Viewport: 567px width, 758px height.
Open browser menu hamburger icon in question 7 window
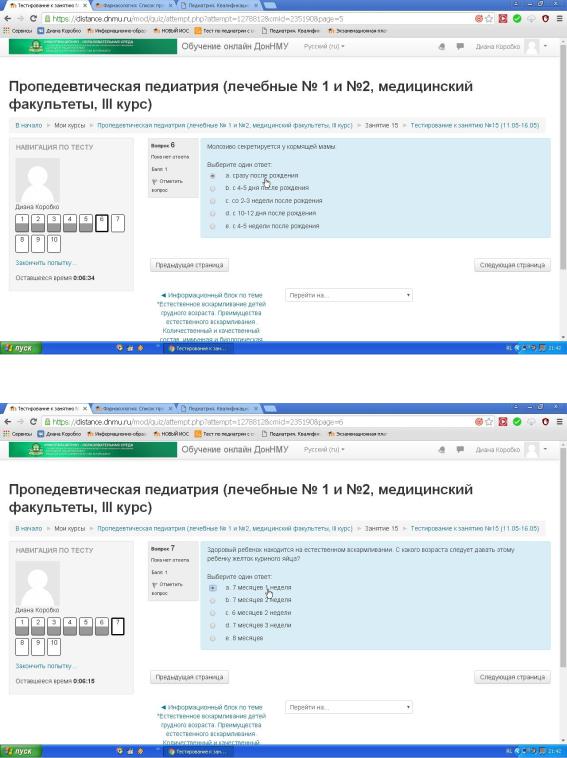(560, 422)
